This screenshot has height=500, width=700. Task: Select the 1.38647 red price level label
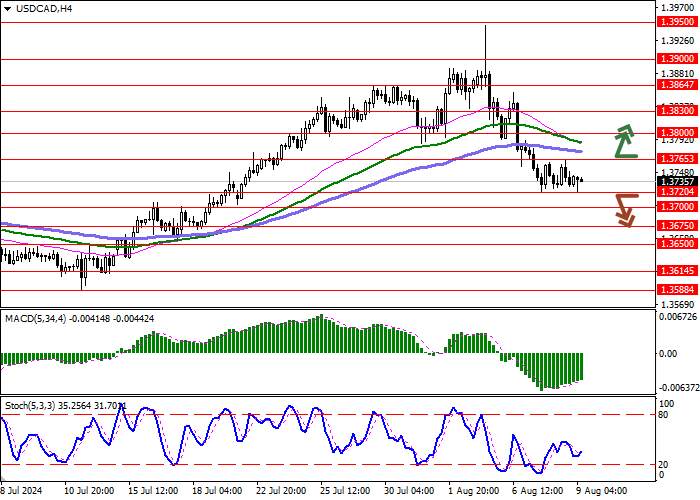point(678,84)
